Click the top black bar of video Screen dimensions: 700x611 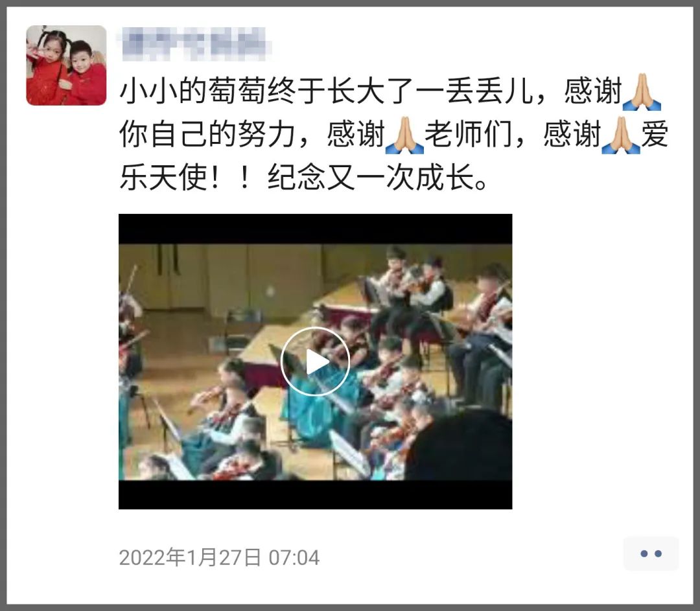coord(315,229)
